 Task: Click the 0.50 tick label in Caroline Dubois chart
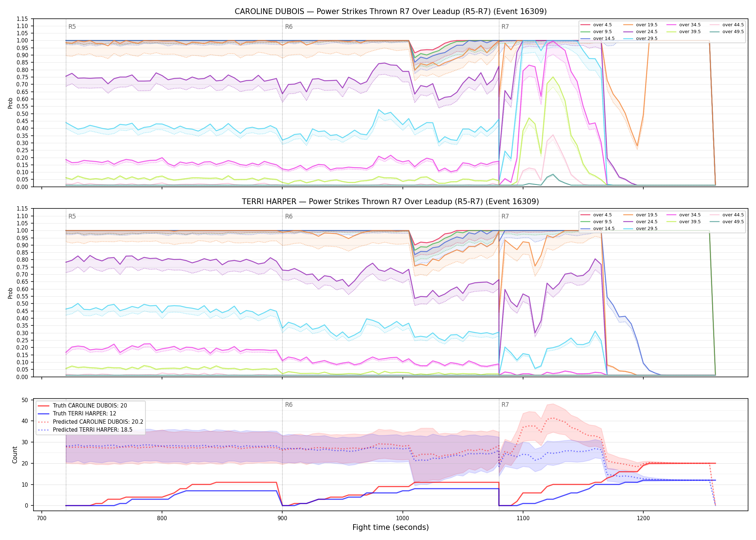[22, 114]
